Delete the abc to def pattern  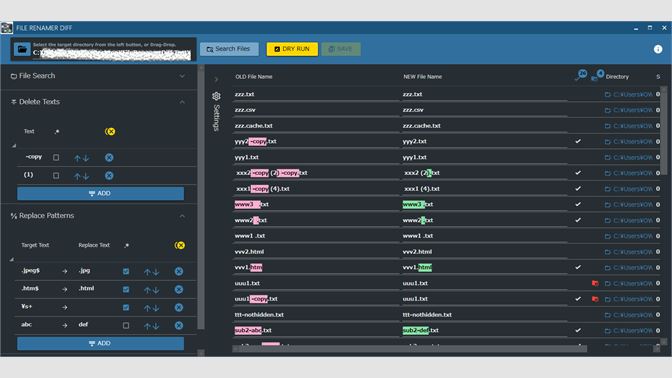coord(179,325)
